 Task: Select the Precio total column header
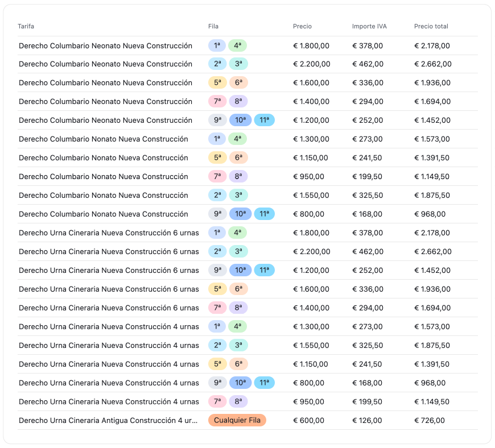pos(431,27)
